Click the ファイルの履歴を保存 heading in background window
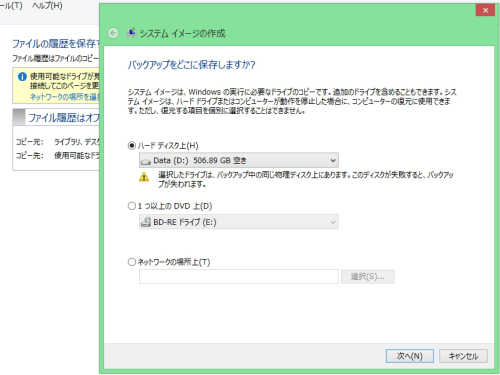 (56, 43)
